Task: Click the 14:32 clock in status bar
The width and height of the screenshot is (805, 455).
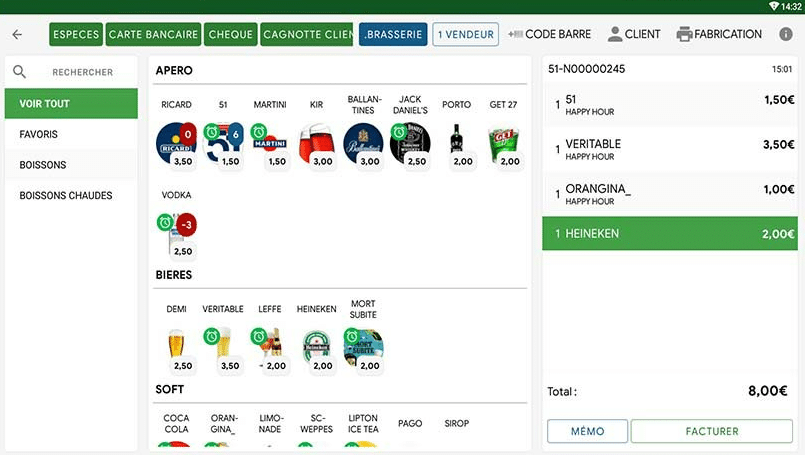Action: 791,7
